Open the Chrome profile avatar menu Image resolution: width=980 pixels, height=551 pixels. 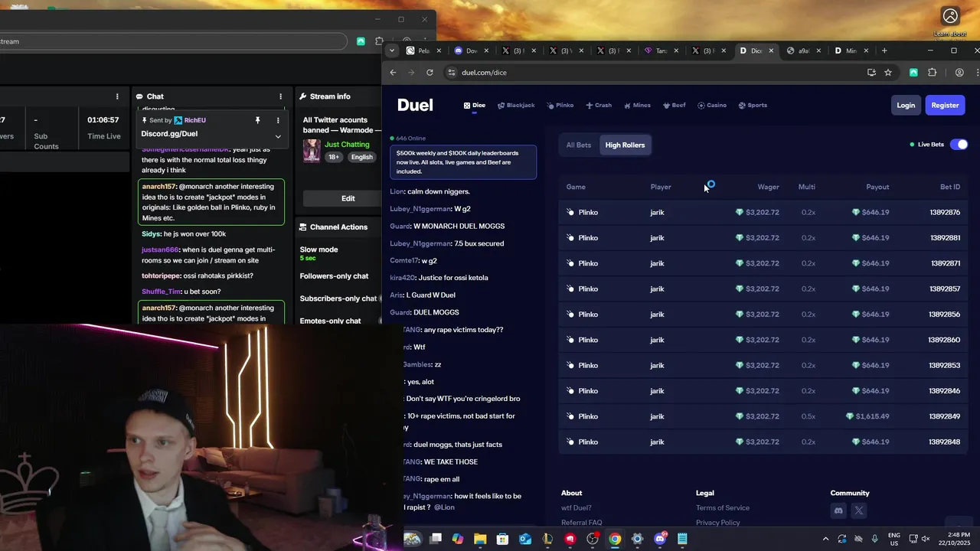pos(959,73)
